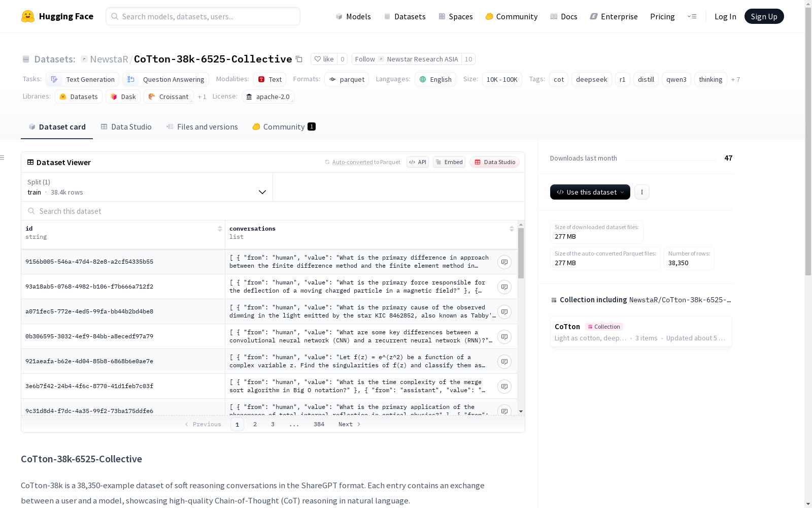
Task: Open conversation viewer for row 921aeafa
Action: [x=504, y=362]
